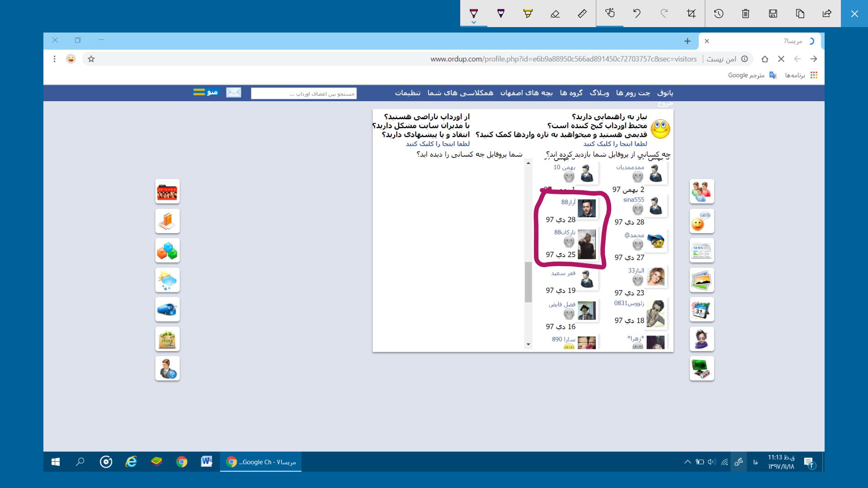
Task: Go to the Chrome home page
Action: pos(765,59)
